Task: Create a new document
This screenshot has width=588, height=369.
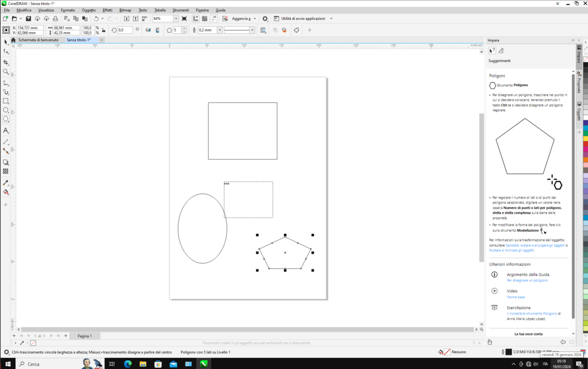Action: (6, 18)
